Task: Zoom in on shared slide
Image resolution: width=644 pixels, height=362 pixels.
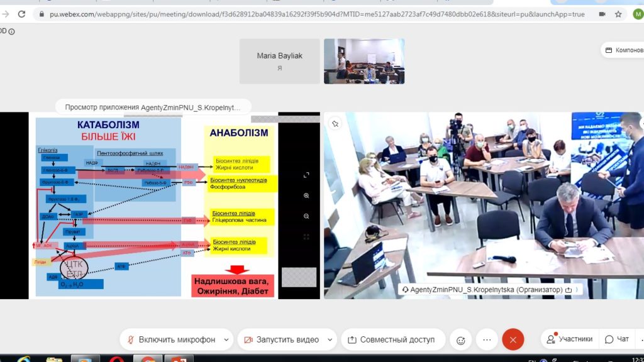Action: 306,196
